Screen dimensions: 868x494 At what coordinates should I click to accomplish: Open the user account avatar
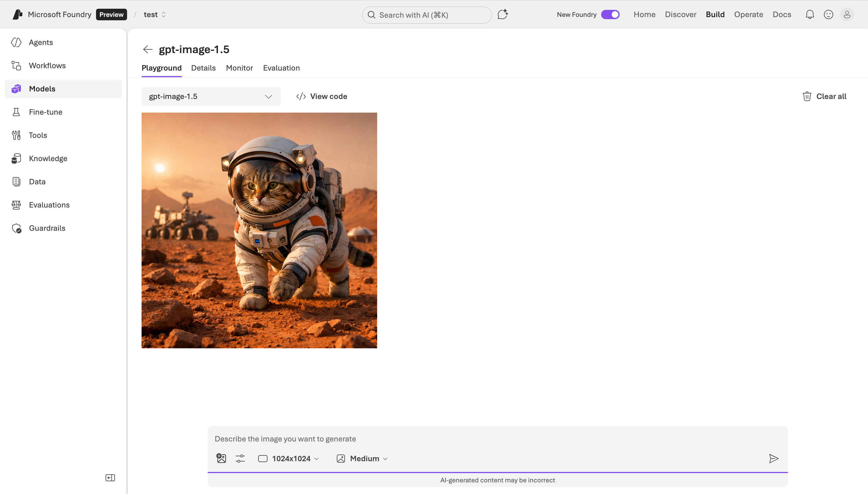(847, 15)
